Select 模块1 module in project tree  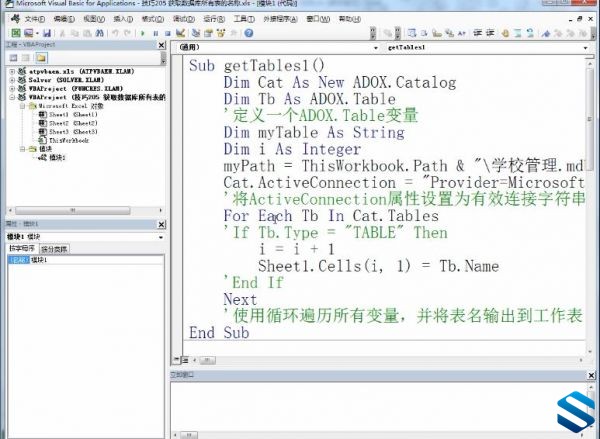pos(57,157)
